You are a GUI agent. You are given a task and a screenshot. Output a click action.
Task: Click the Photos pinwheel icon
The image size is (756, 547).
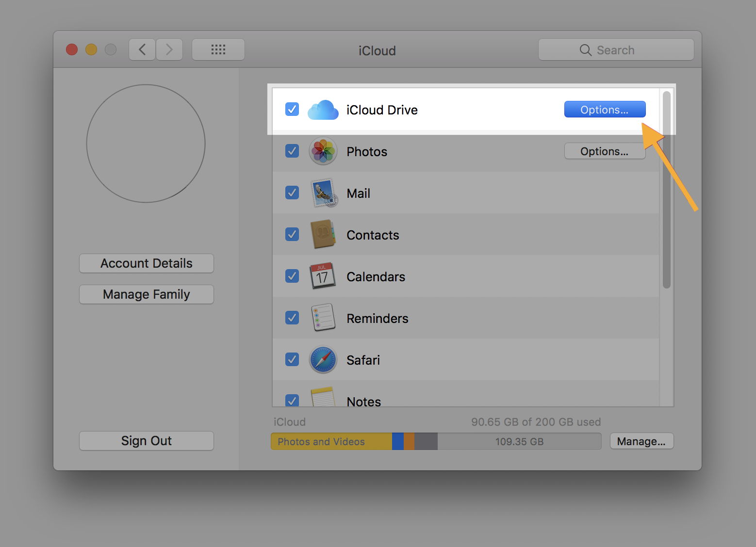pyautogui.click(x=323, y=151)
